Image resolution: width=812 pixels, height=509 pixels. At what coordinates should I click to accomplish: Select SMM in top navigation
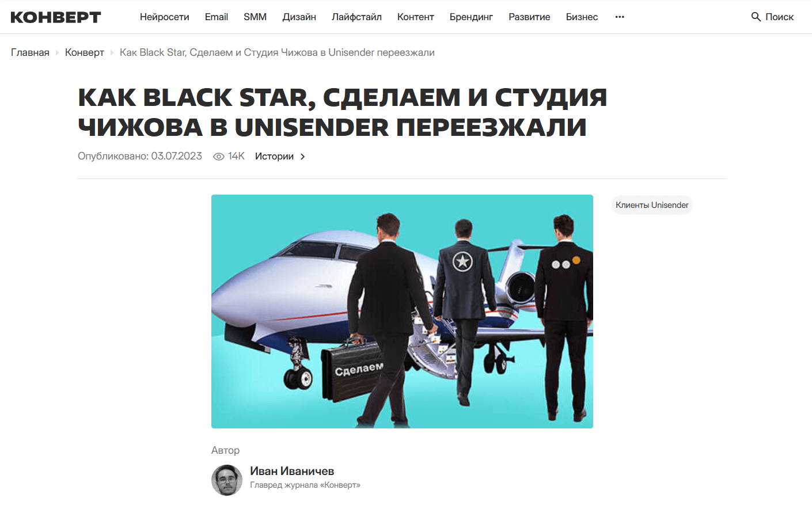pos(255,17)
